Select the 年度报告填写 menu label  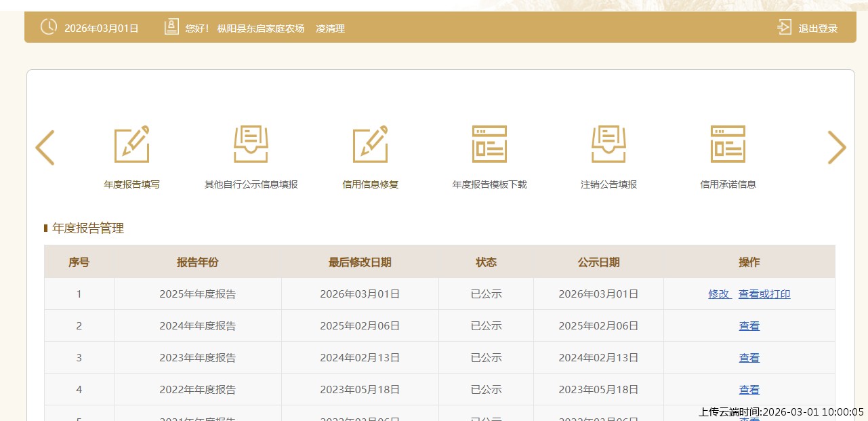[x=131, y=184]
